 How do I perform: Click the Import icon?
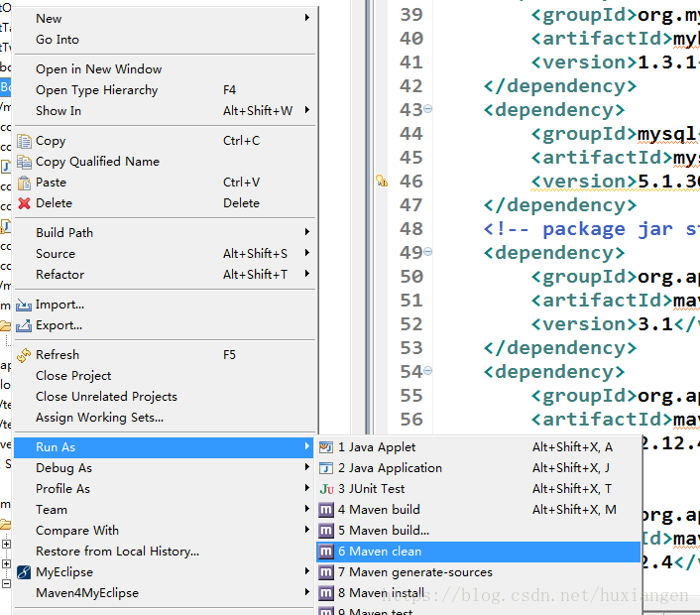(24, 306)
